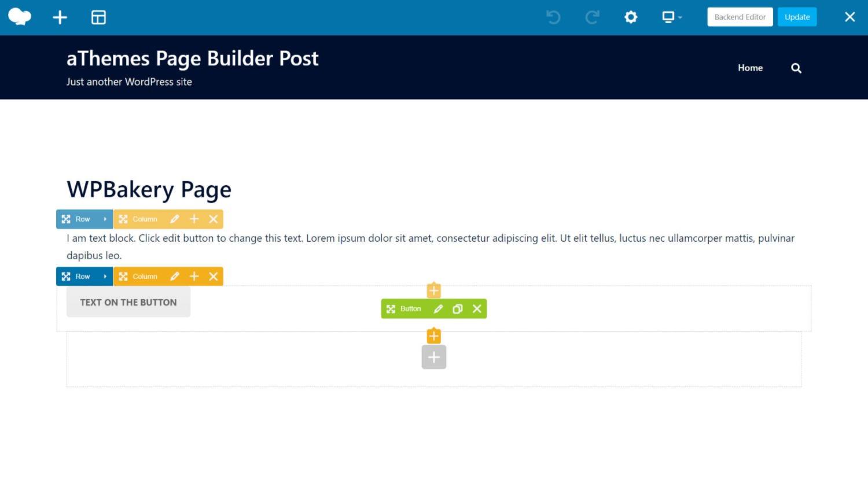The height and width of the screenshot is (497, 868).
Task: Add element to first Column
Action: 194,219
